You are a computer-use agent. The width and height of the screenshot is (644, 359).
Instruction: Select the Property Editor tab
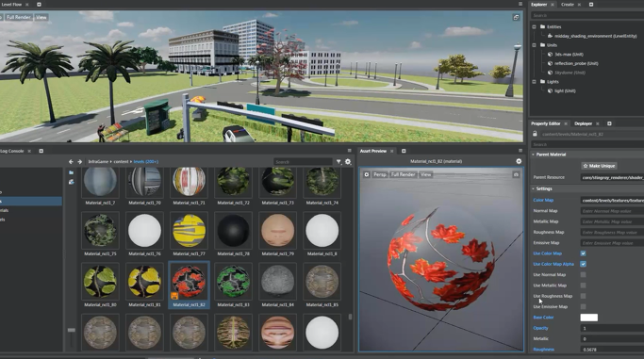click(x=545, y=123)
